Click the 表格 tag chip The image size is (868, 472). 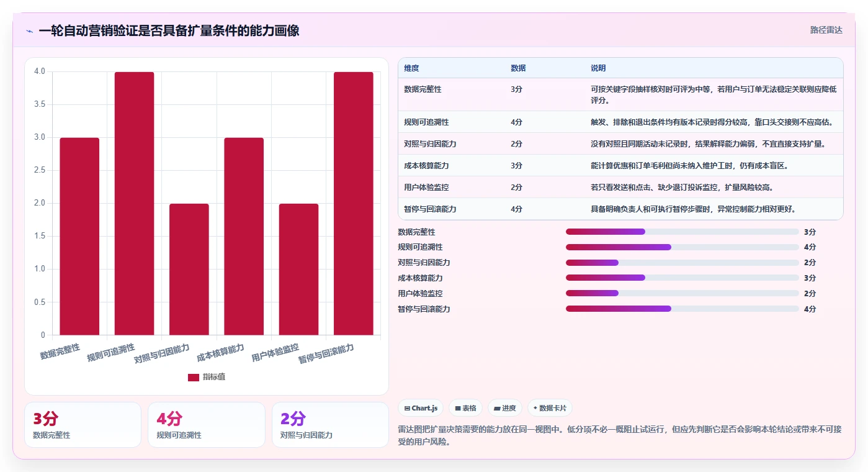(x=466, y=408)
